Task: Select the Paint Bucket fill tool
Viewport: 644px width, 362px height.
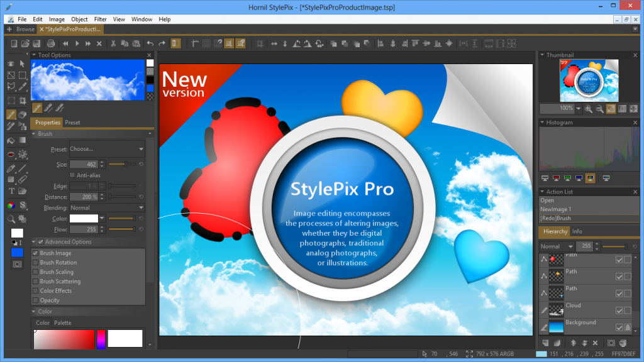Action: pos(11,140)
